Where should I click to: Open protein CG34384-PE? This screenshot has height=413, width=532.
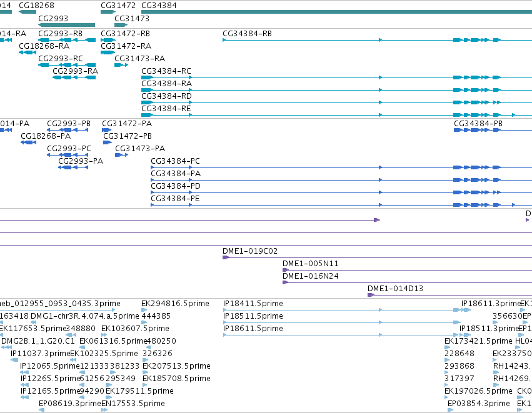click(x=176, y=199)
